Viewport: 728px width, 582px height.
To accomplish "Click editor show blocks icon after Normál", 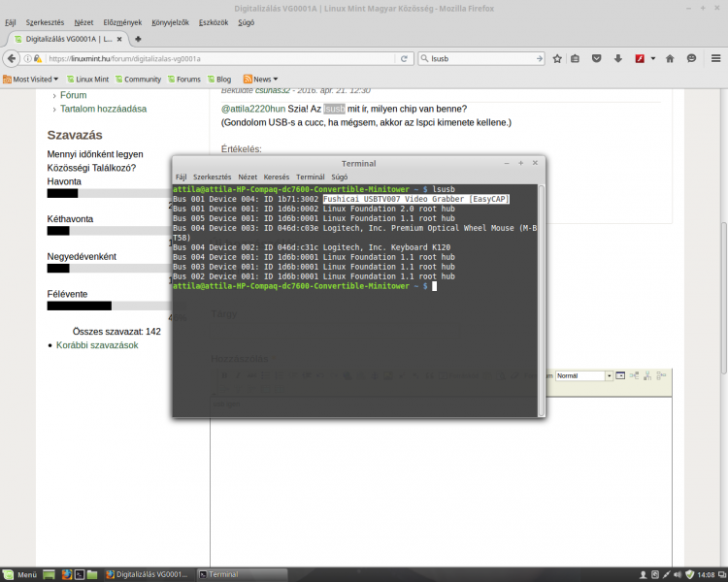I will [x=620, y=375].
